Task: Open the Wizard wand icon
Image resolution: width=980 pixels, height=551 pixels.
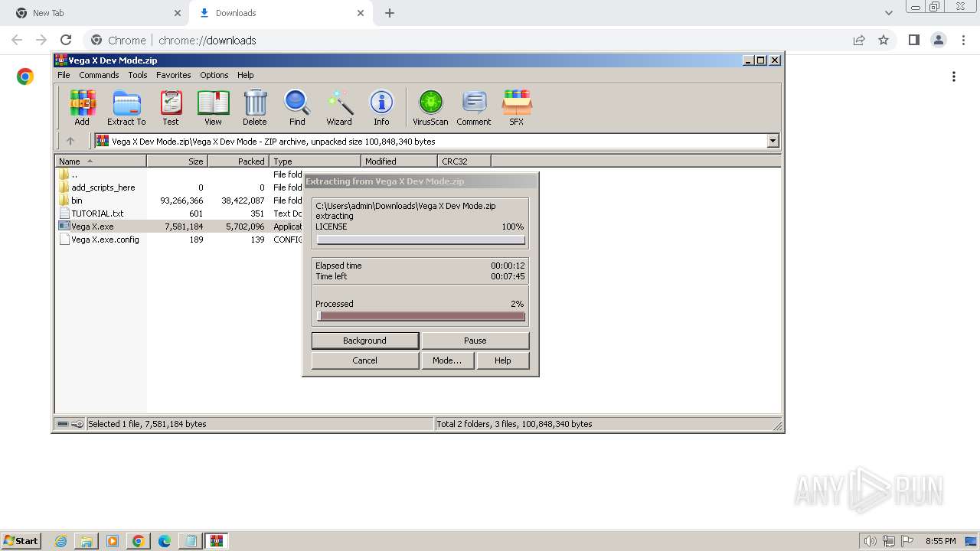Action: pos(339,107)
